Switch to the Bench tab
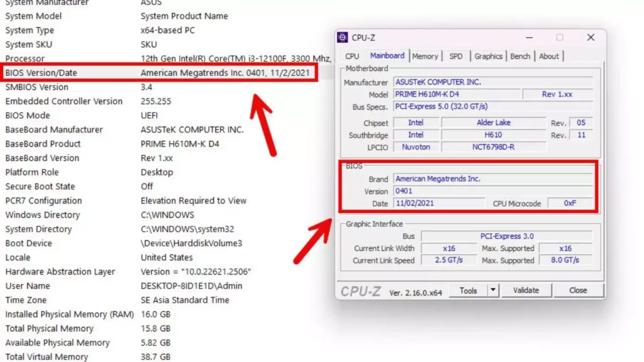The image size is (644, 362). [x=520, y=57]
